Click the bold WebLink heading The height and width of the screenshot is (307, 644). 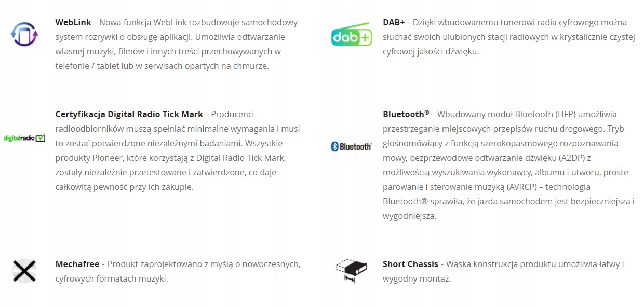(x=73, y=23)
